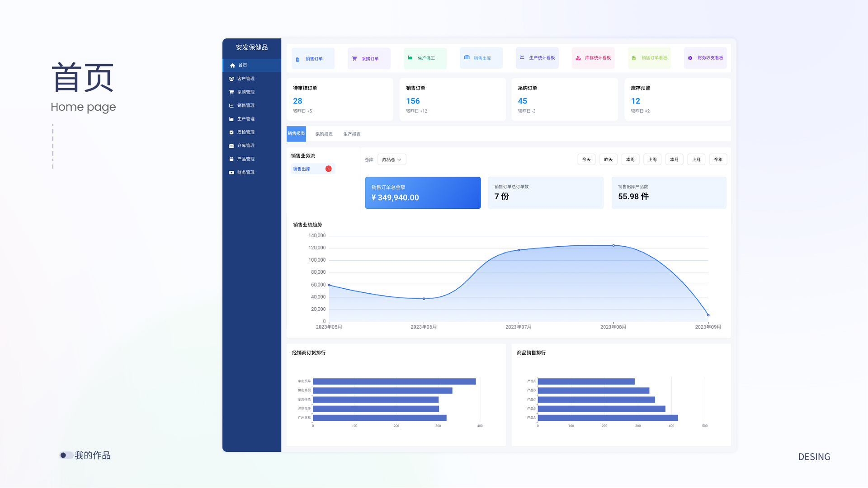Open the 成品仓 warehouse dropdown
This screenshot has height=488, width=868.
click(392, 160)
